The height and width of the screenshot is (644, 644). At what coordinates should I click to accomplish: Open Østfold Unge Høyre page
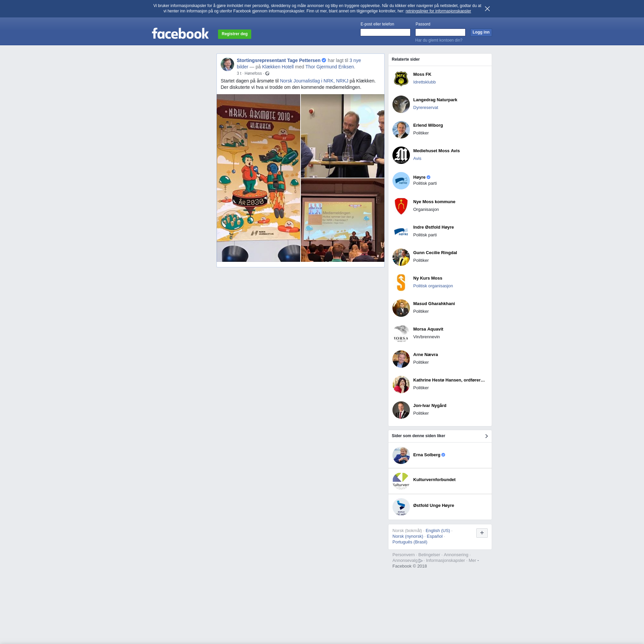click(x=433, y=506)
